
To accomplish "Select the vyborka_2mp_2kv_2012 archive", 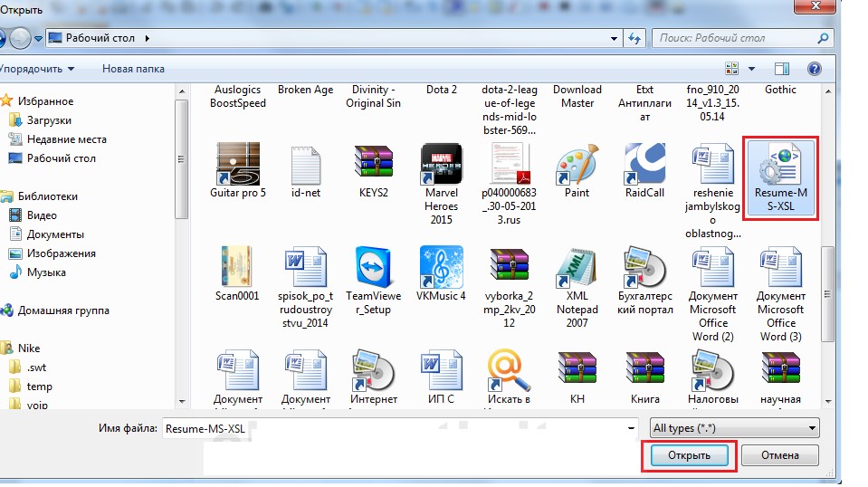I will pos(510,264).
